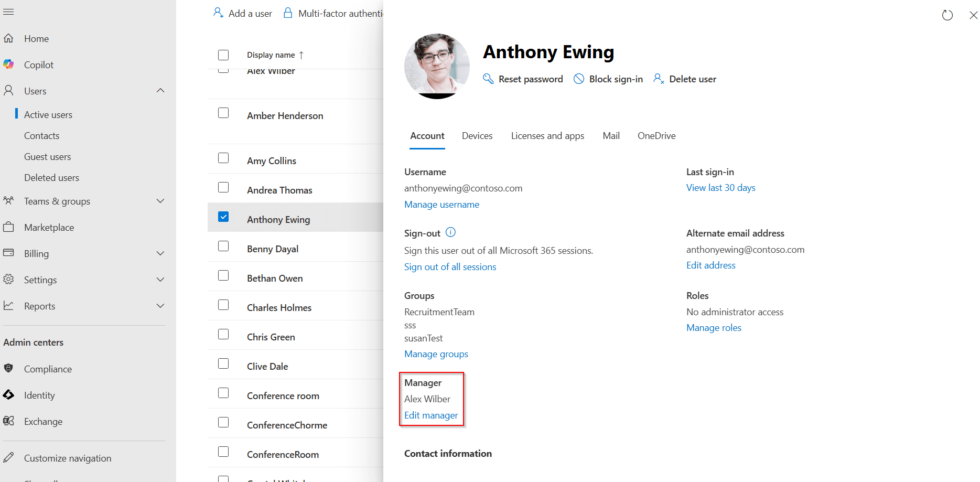Select the checkbox in the Display name header
Screen dimensions: 980x482
coord(223,55)
